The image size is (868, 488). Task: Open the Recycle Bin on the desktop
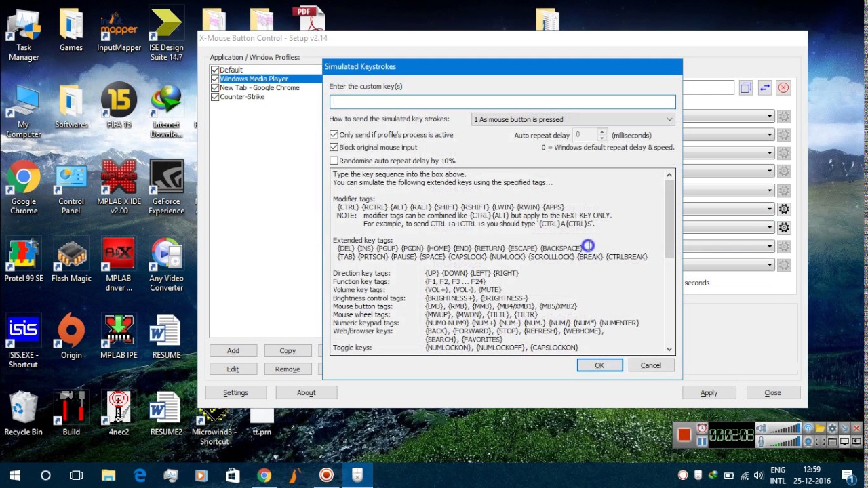(x=23, y=414)
